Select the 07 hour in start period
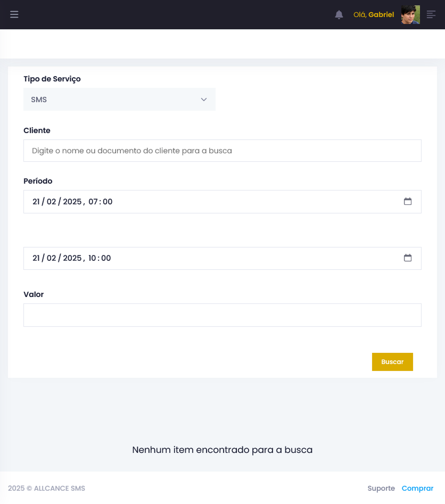The image size is (445, 504). (93, 202)
